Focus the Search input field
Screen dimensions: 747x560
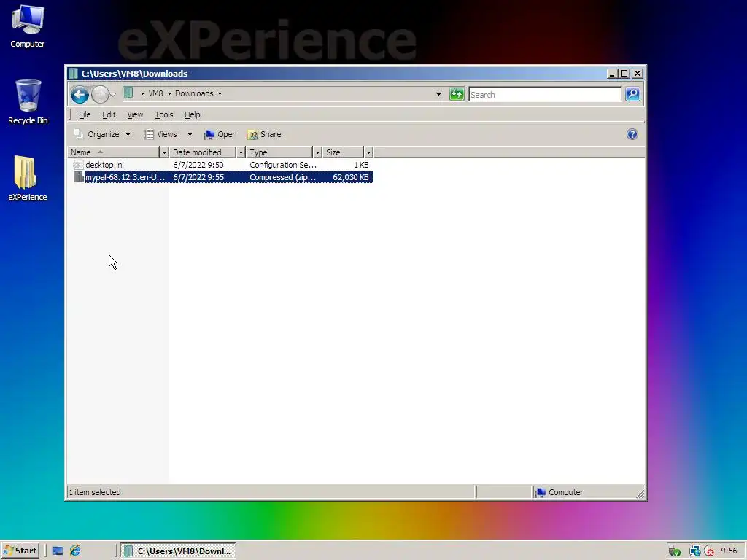[x=545, y=94]
